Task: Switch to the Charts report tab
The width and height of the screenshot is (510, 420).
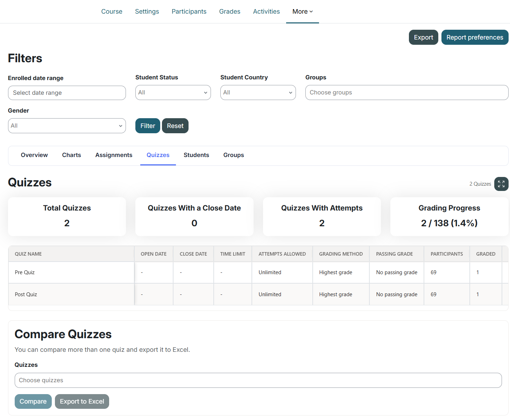Action: coord(72,155)
